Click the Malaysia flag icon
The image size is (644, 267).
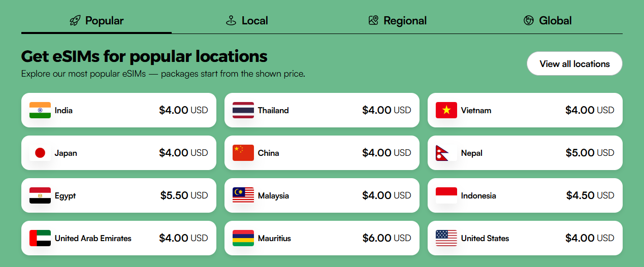[243, 195]
